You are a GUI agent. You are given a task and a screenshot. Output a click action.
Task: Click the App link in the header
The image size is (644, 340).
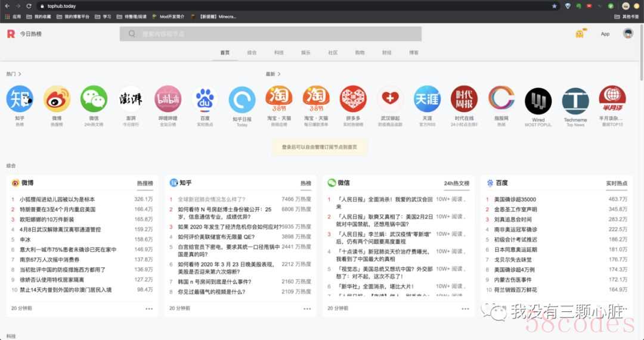(605, 34)
